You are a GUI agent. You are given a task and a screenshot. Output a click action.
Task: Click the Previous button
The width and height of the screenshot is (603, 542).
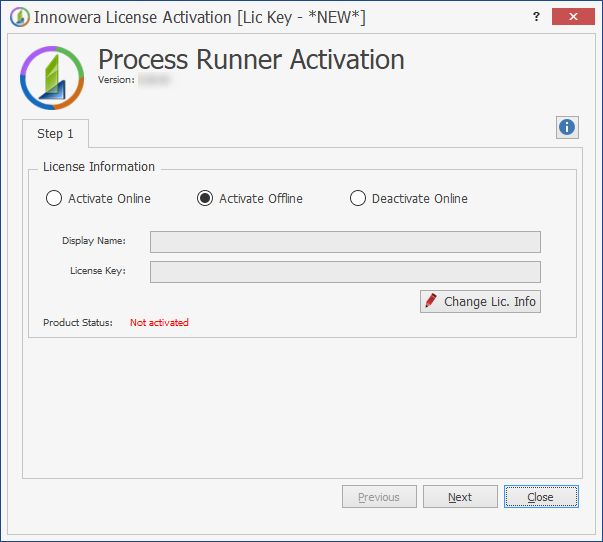[x=379, y=497]
